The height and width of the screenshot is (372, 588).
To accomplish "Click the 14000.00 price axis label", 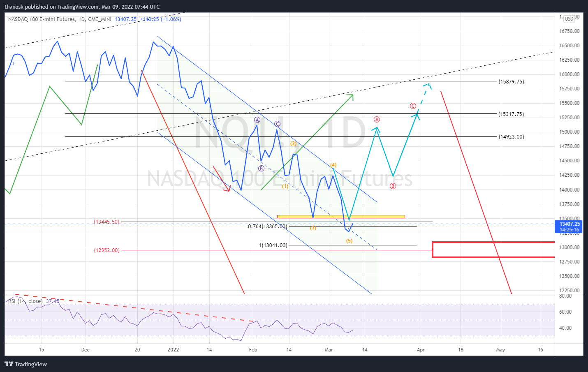I will coord(569,190).
